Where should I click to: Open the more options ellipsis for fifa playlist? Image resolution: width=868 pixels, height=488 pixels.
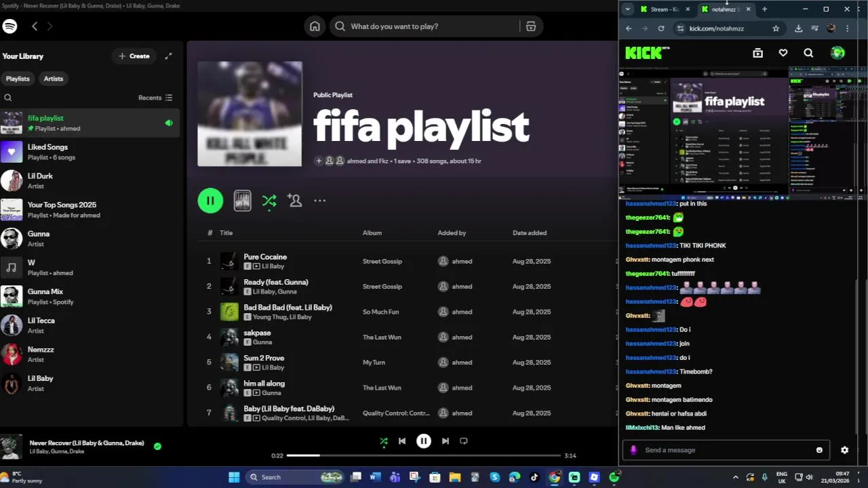(x=320, y=201)
